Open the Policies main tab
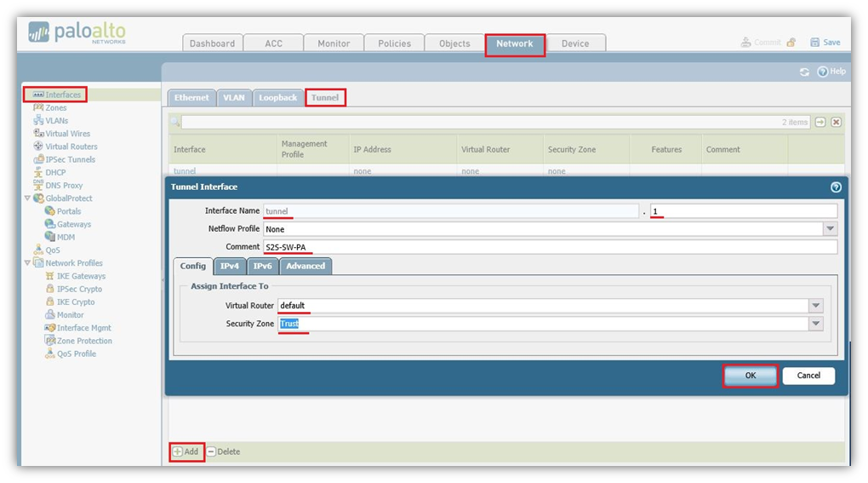Screen dimensions: 868x483 pyautogui.click(x=394, y=43)
